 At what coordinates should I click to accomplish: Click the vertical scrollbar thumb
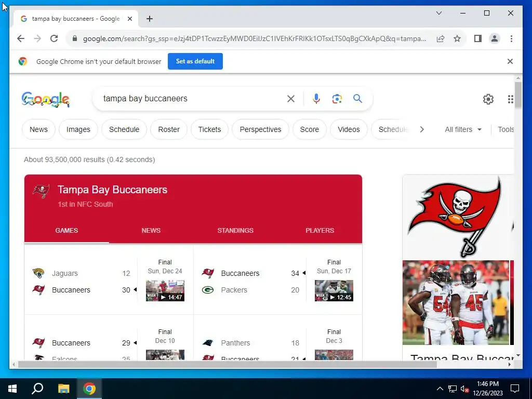518,95
